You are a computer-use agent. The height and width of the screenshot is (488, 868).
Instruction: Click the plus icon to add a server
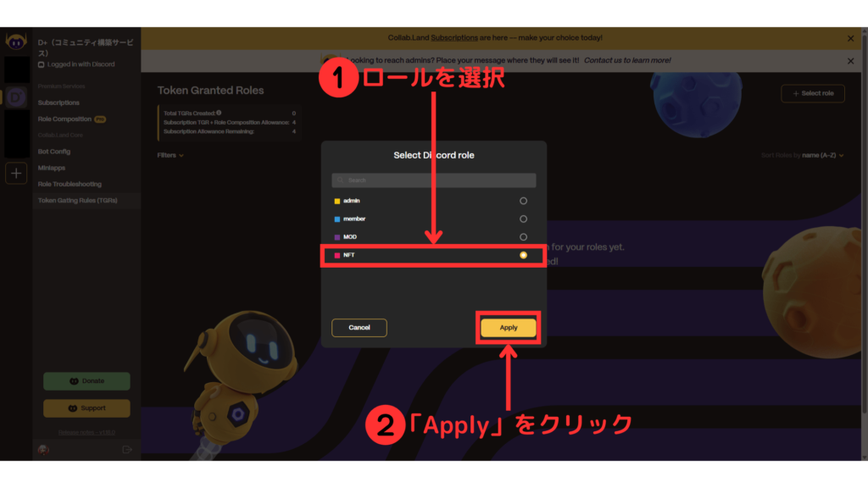(16, 173)
